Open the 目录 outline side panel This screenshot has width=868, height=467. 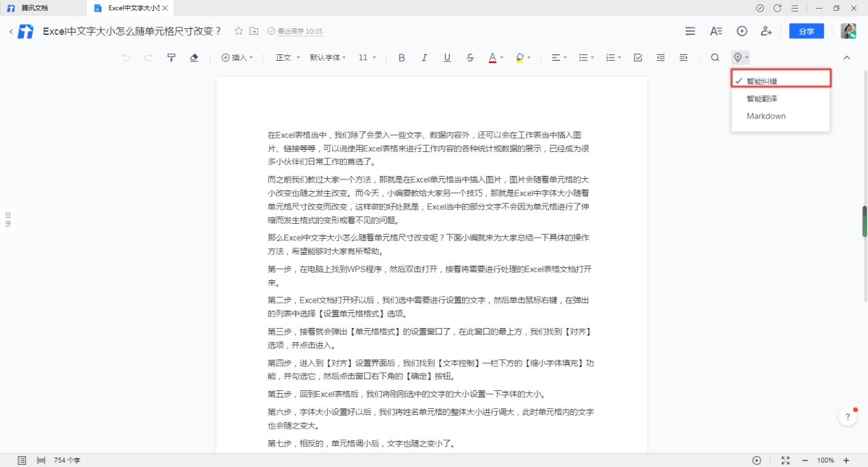8,219
